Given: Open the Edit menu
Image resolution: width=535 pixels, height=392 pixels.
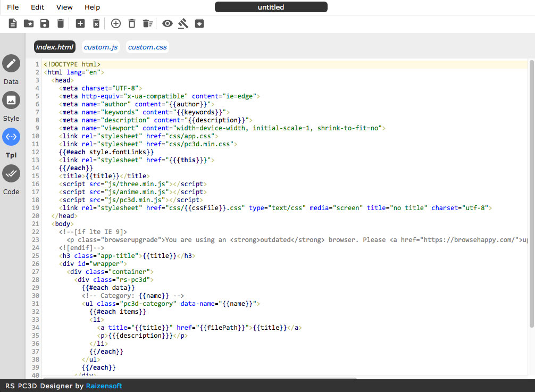Looking at the screenshot, I should tap(38, 7).
